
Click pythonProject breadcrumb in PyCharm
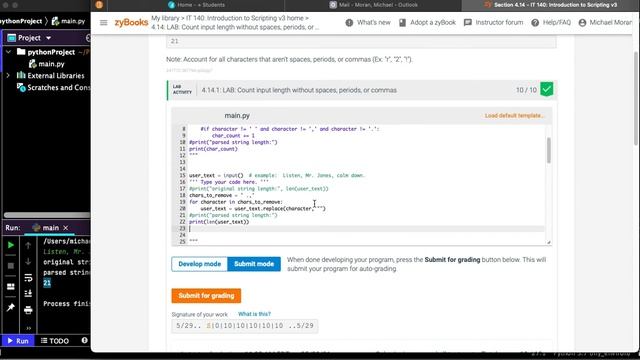point(21,21)
